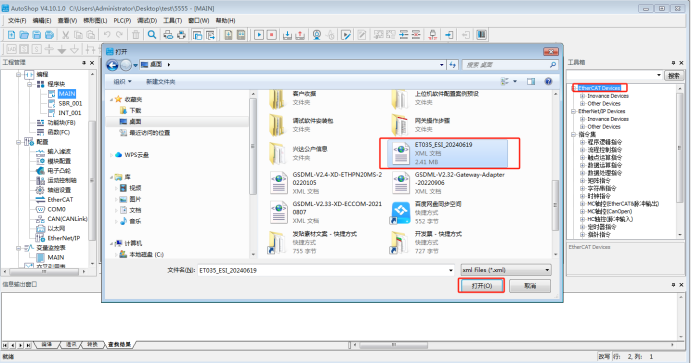The image size is (691, 363).
Task: Click the Upload from PLC icon
Action: 300,35
